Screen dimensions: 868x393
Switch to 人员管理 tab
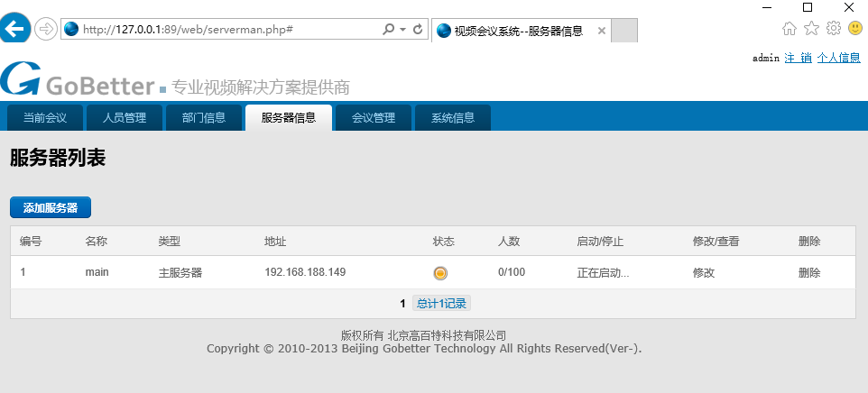[125, 118]
